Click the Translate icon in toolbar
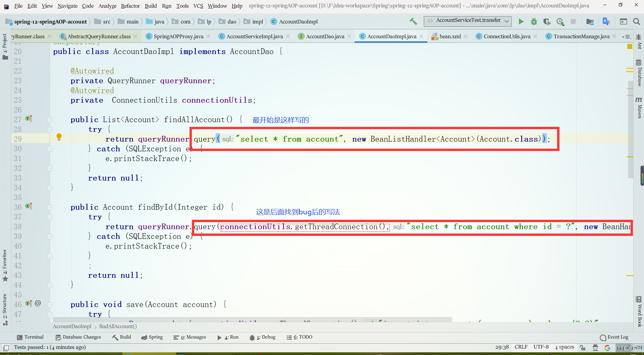This screenshot has width=644, height=355. pos(606,21)
